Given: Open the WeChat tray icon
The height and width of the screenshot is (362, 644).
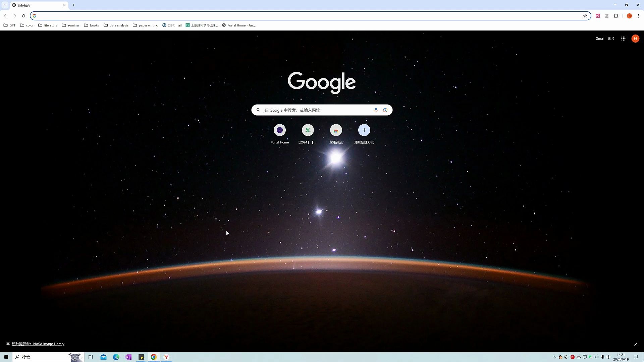Looking at the screenshot, I should [x=590, y=357].
